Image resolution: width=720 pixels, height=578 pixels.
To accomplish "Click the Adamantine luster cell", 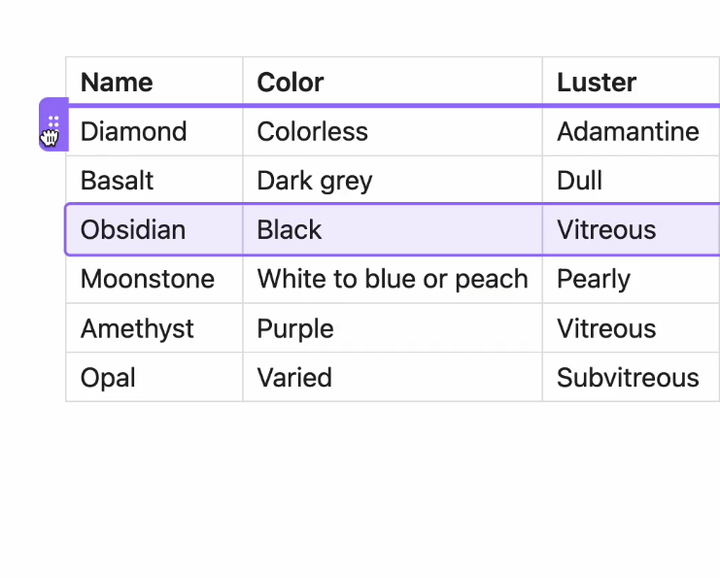I will [x=628, y=131].
